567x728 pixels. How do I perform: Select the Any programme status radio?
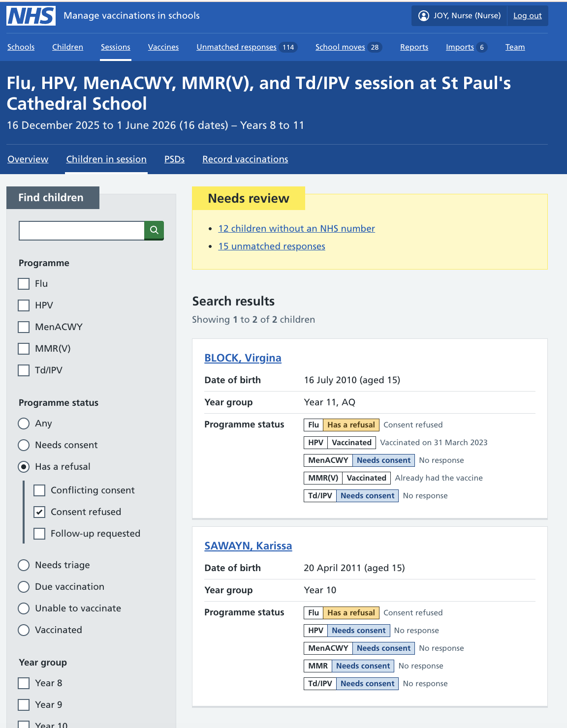coord(24,424)
